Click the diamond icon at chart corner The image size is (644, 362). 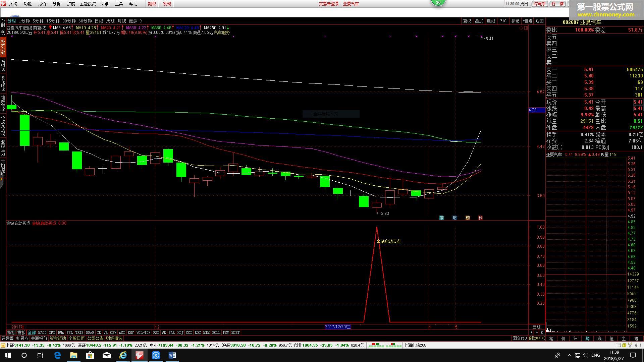coord(521,28)
